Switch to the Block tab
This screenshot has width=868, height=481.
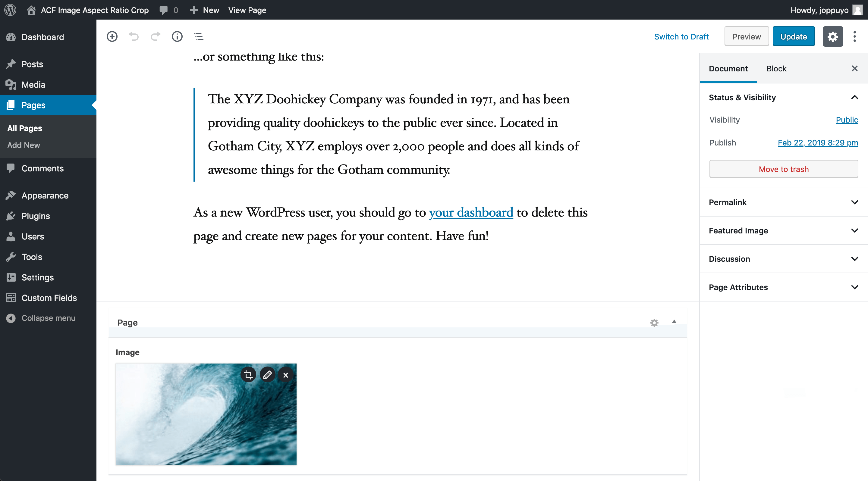pos(776,69)
